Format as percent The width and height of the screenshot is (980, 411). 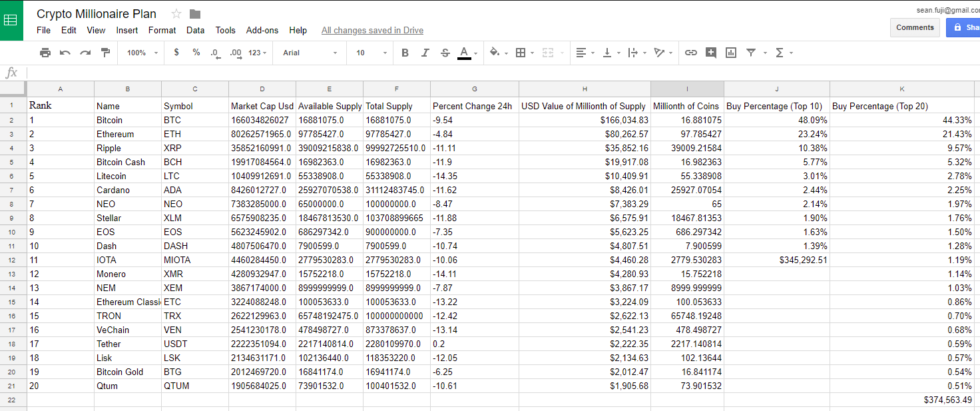(196, 53)
